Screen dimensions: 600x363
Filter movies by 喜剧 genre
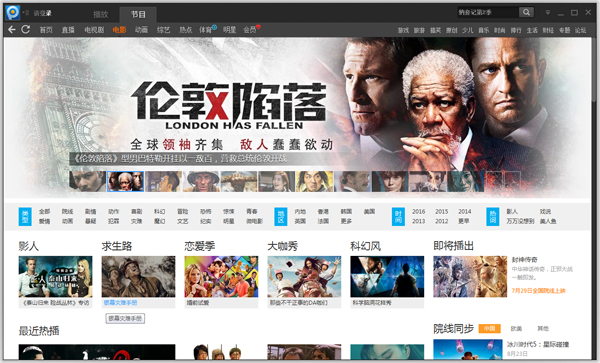[137, 212]
